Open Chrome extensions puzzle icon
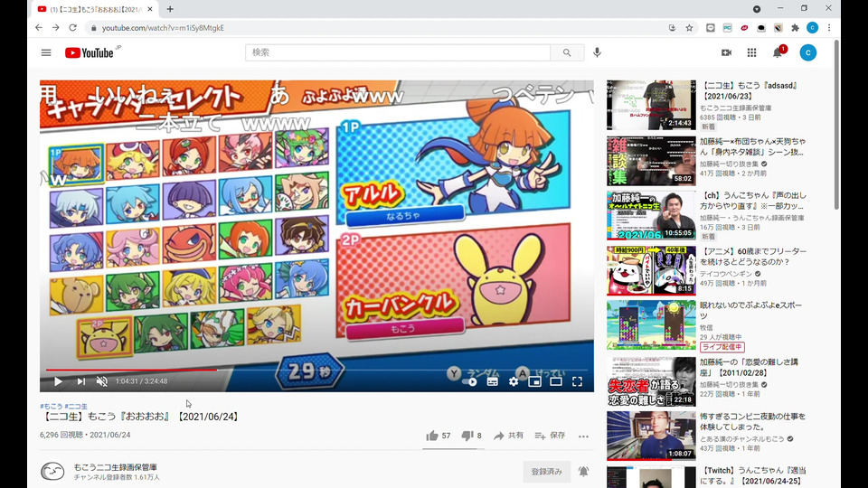The image size is (868, 488). [x=796, y=28]
